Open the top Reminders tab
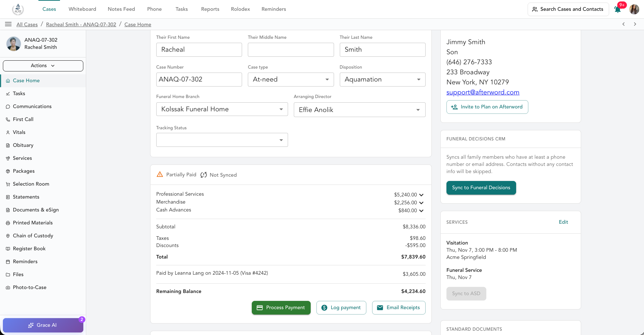The width and height of the screenshot is (644, 335). point(274,9)
